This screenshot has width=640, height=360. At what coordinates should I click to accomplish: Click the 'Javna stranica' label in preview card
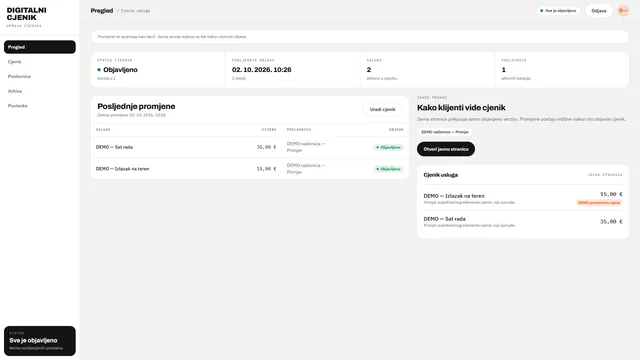coord(605,175)
